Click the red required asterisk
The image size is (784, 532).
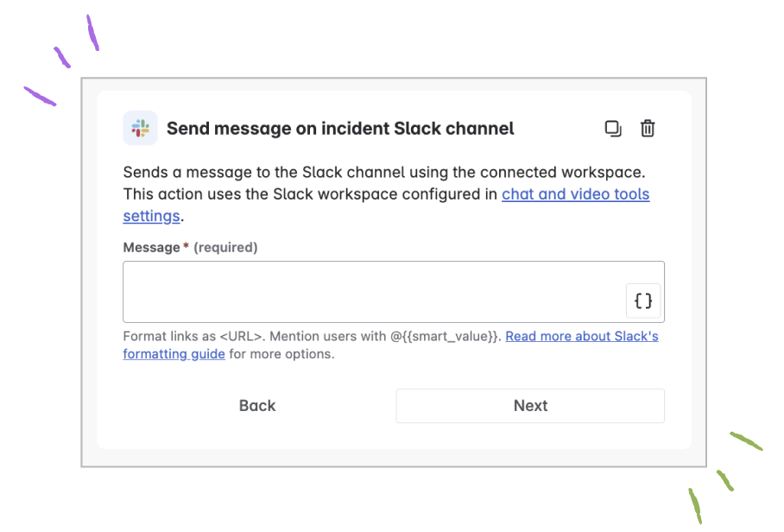tap(186, 246)
